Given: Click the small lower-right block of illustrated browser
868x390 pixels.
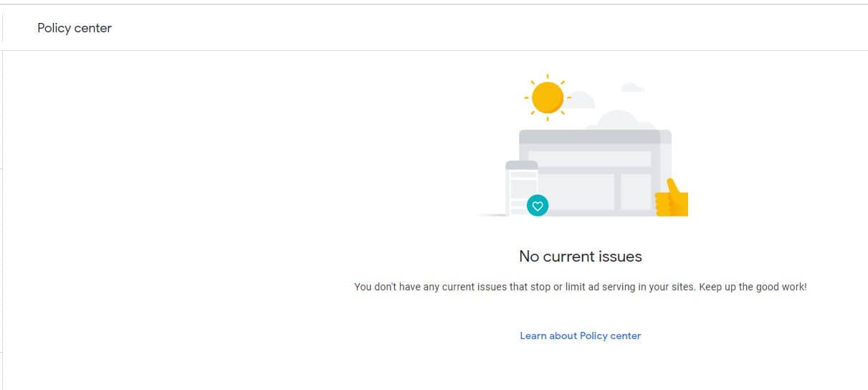Looking at the screenshot, I should [x=636, y=191].
